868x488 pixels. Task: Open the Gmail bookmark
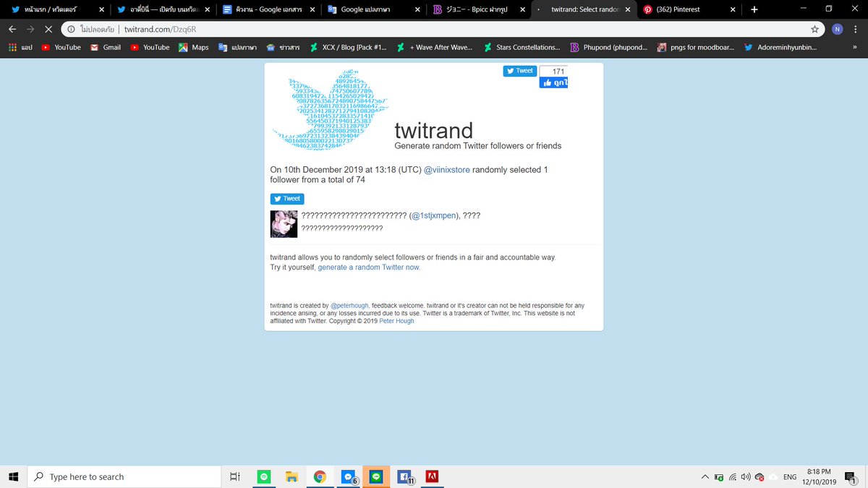coord(105,47)
